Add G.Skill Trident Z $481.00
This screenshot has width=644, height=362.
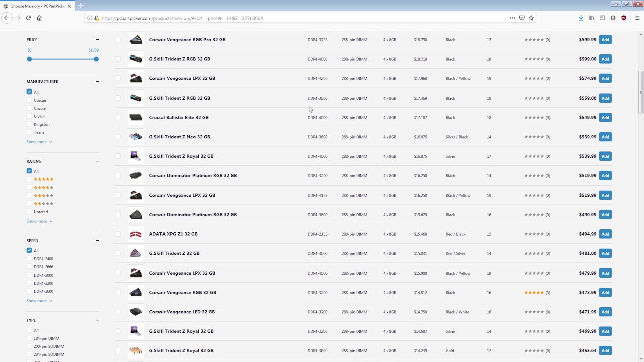click(605, 253)
